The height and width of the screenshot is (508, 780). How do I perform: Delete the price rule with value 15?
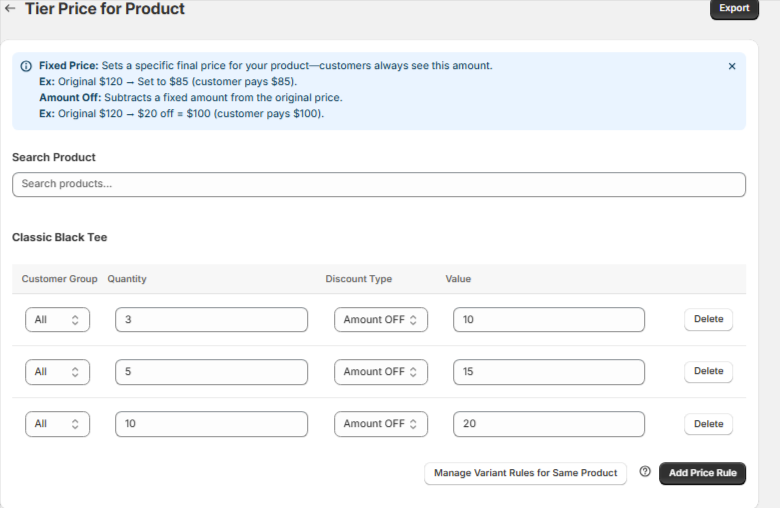(x=708, y=371)
